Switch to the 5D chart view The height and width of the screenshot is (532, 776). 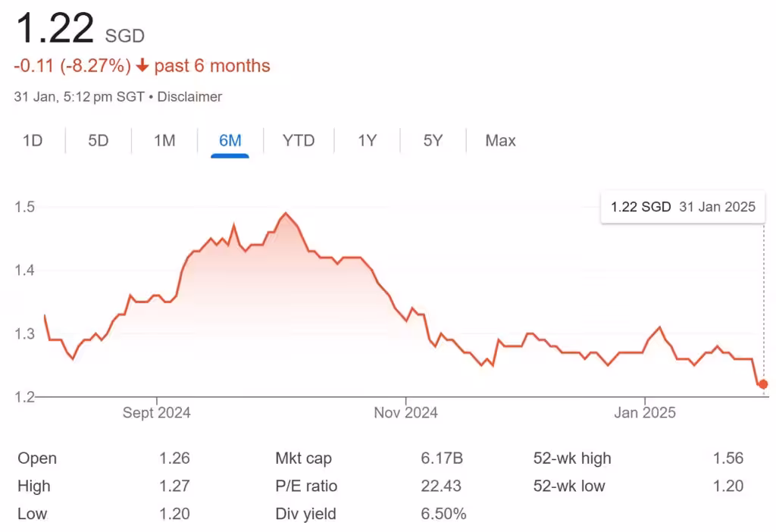pos(97,140)
